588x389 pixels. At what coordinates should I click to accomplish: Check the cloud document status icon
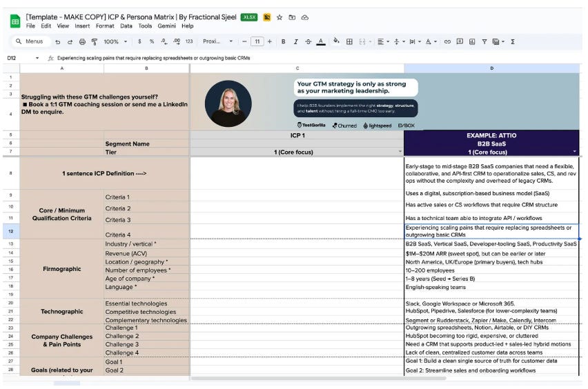click(x=305, y=17)
